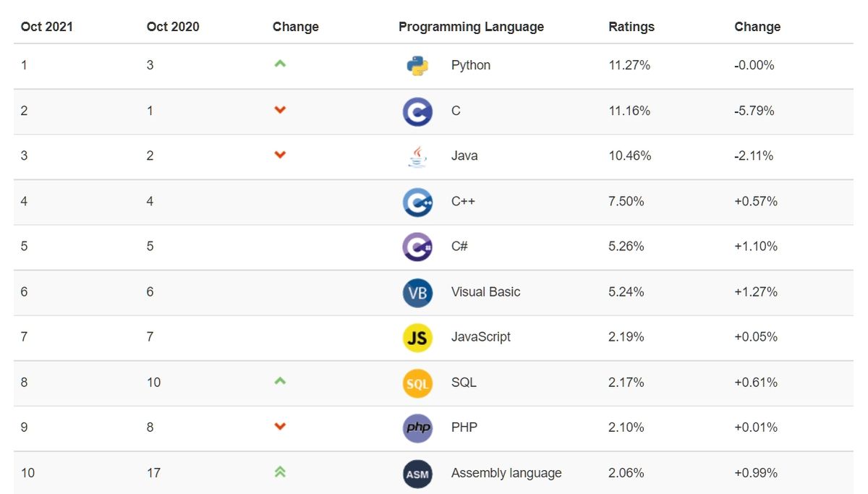
Task: Click the C language logo icon
Action: point(417,111)
